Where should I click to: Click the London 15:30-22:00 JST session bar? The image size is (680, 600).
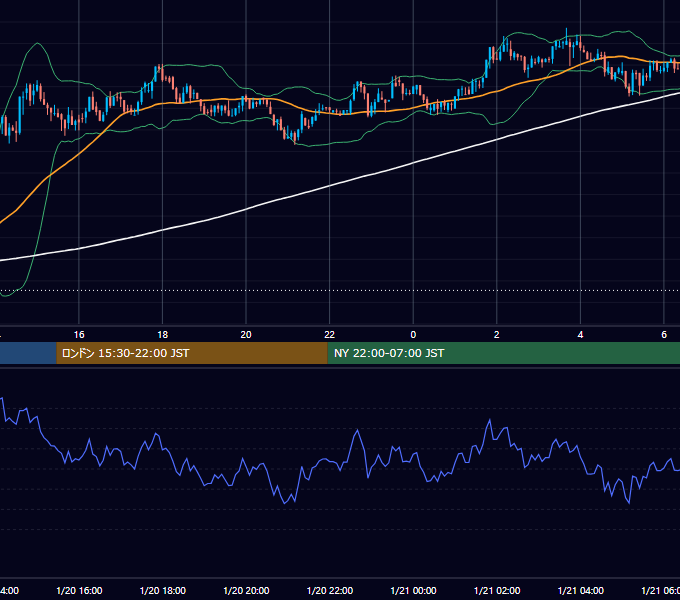[192, 353]
